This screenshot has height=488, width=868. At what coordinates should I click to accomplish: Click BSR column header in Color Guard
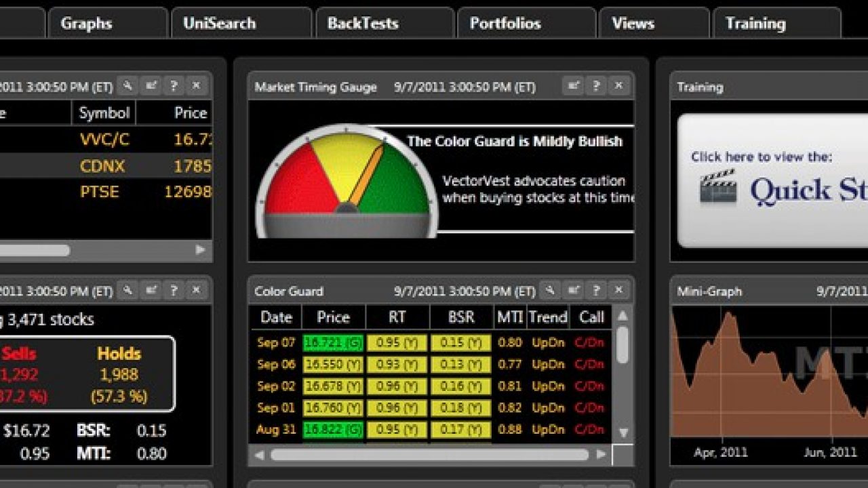(461, 317)
